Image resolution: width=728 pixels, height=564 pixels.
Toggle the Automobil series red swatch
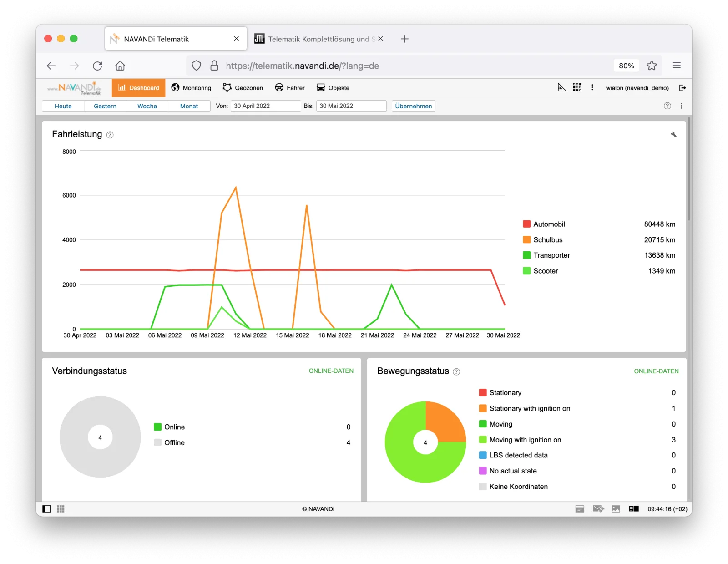tap(526, 224)
